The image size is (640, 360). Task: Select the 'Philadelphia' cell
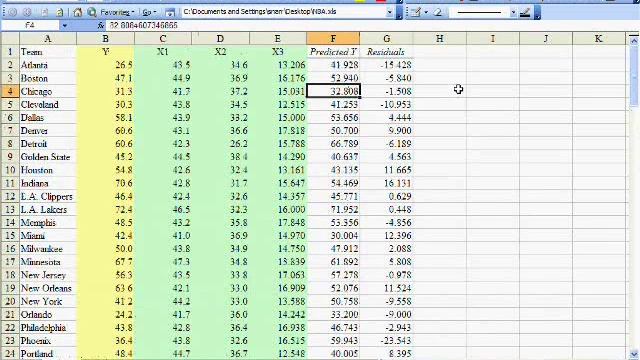point(48,327)
